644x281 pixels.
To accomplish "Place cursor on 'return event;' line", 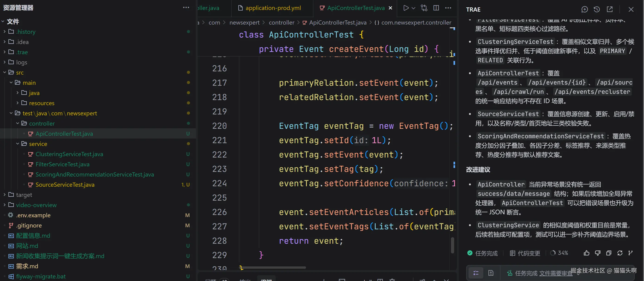I will click(311, 241).
